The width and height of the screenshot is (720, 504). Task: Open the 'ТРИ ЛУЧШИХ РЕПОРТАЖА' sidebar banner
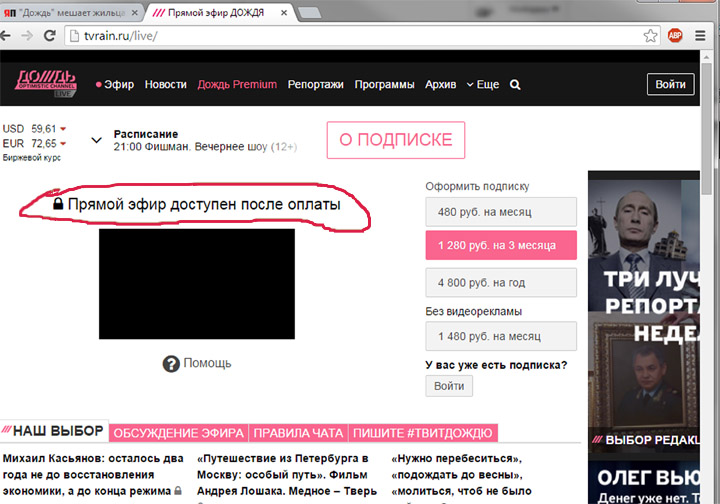point(644,312)
